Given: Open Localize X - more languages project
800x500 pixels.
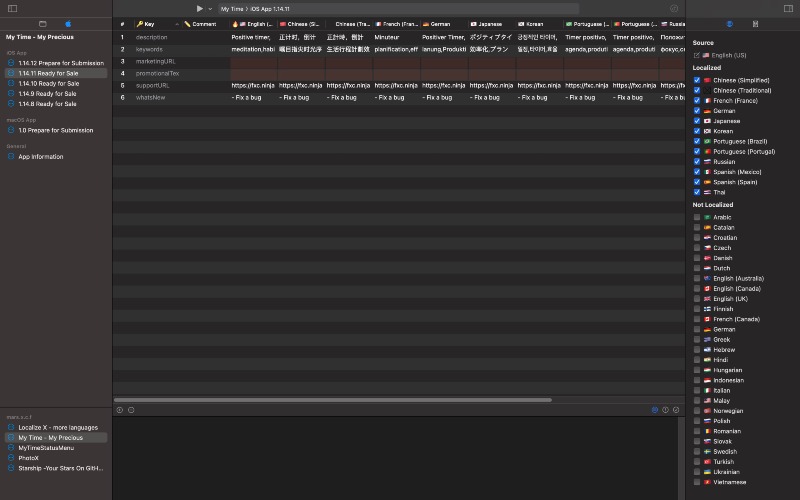Looking at the screenshot, I should (58, 428).
